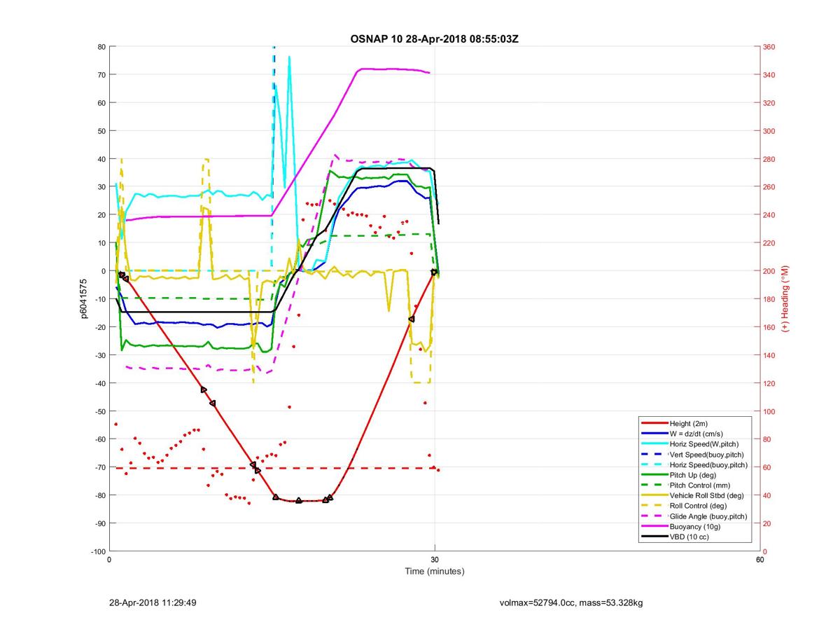Image resolution: width=840 pixels, height=620 pixels.
Task: Click the "300" tick on the Heading axis
Action: pos(770,131)
